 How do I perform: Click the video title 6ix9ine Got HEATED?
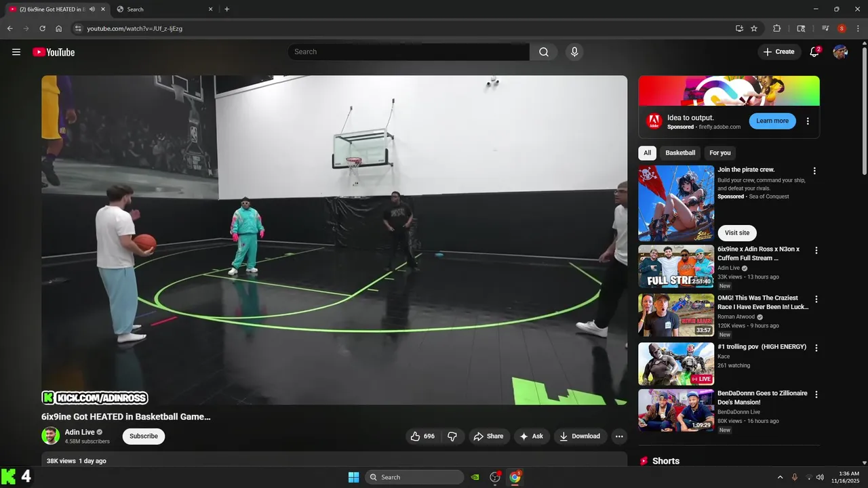[x=126, y=417]
